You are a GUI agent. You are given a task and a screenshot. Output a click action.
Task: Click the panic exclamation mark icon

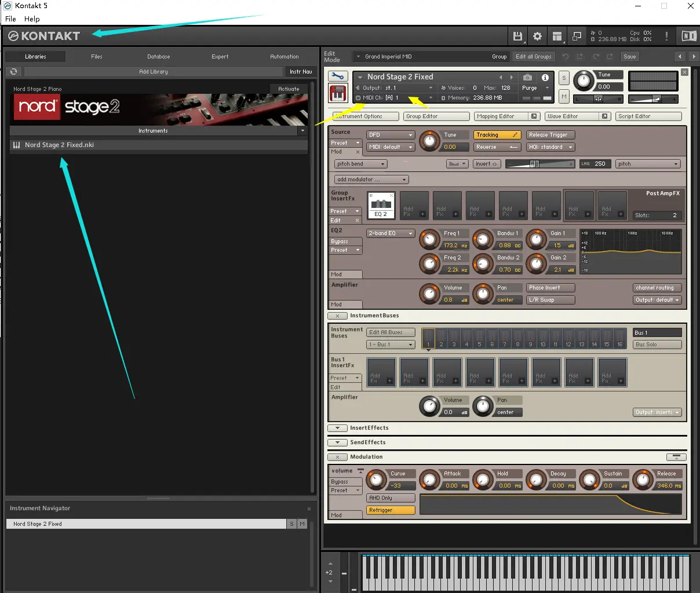666,36
